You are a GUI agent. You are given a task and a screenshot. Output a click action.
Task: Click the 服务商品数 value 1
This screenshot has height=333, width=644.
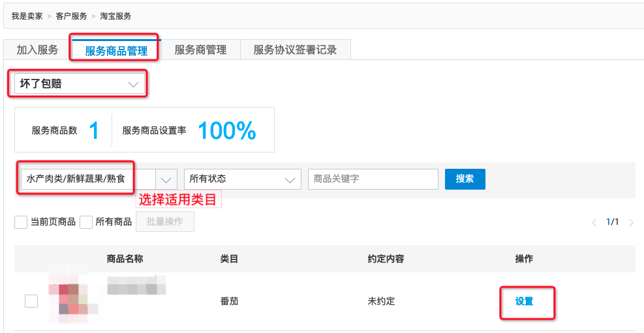[94, 130]
